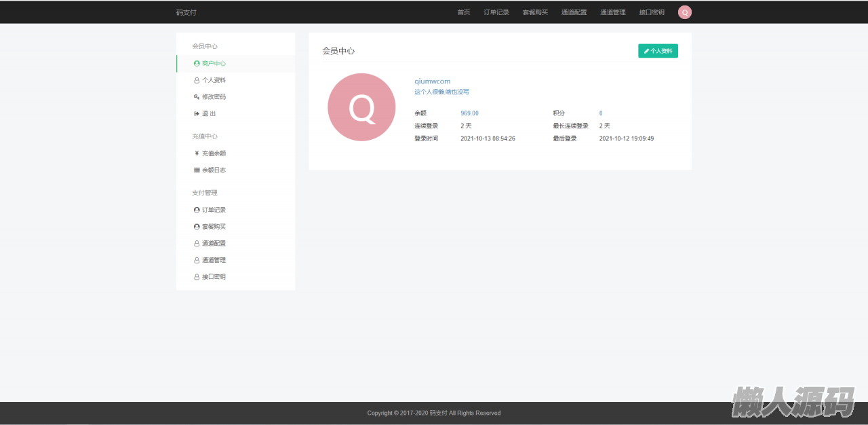This screenshot has height=425, width=868.
Task: Select 套餐购买 in the top navigation bar
Action: click(x=535, y=12)
